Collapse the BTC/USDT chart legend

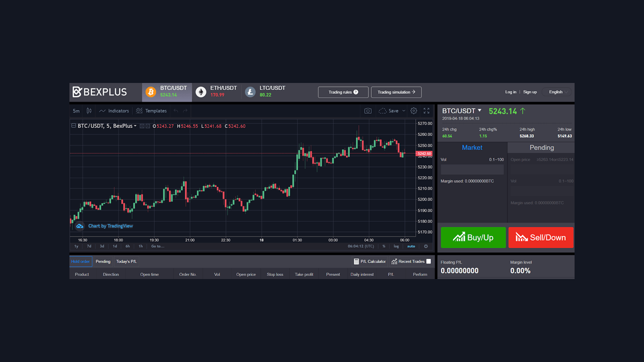(x=74, y=126)
